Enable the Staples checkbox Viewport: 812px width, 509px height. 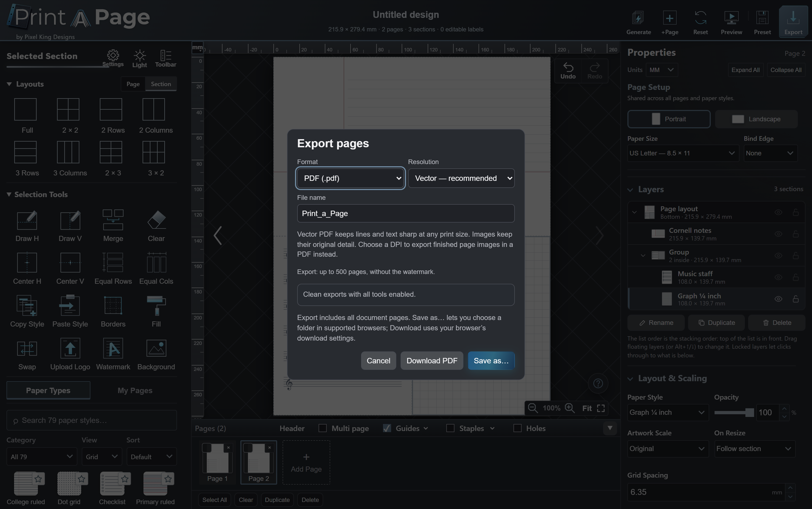click(450, 428)
